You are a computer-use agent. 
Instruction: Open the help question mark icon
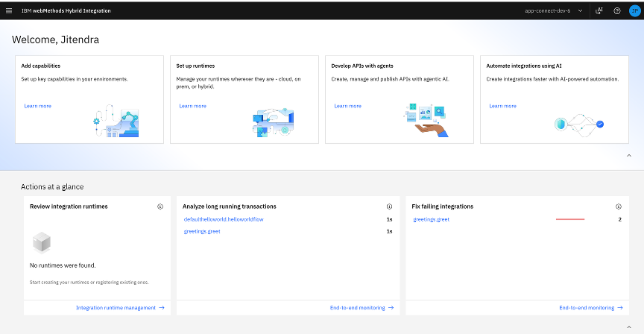[617, 10]
